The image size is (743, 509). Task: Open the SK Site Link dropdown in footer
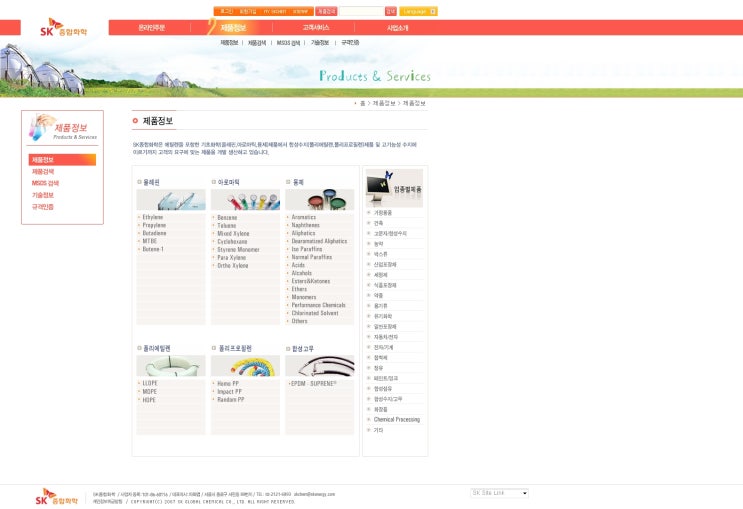point(499,493)
